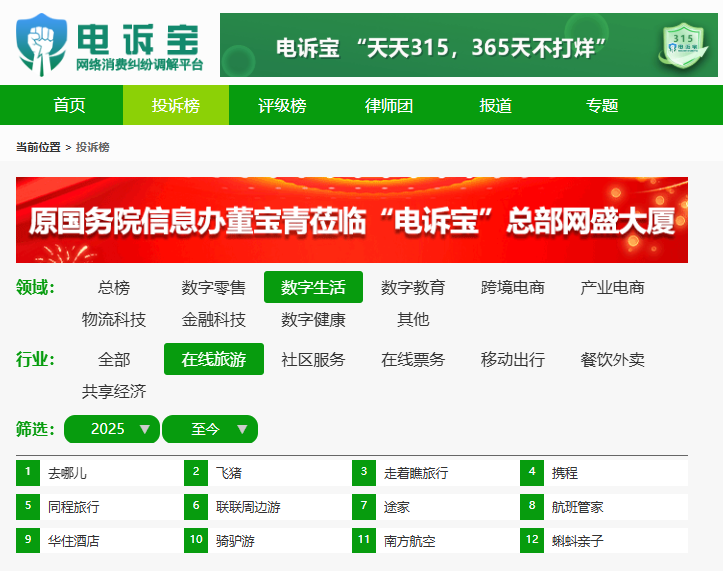723x571 pixels.
Task: Open rank 6 entry 联联周边游
Action: tap(248, 507)
